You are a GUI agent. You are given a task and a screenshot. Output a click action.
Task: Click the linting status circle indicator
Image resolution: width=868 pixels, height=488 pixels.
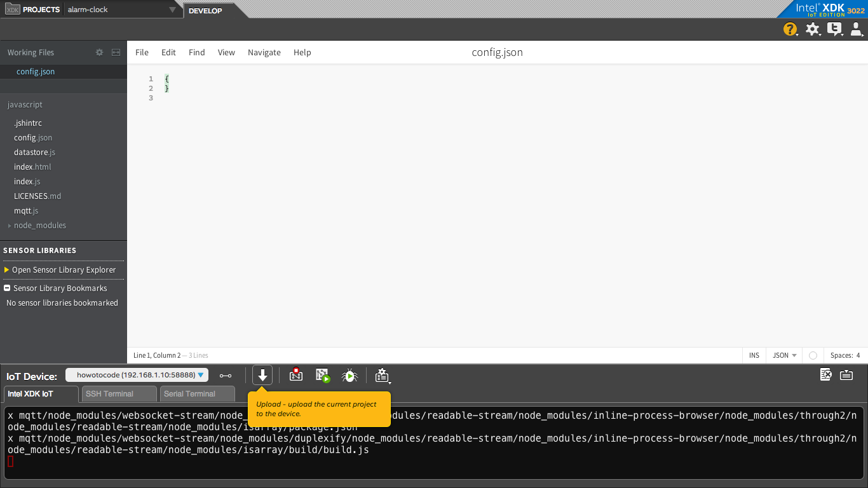(813, 356)
